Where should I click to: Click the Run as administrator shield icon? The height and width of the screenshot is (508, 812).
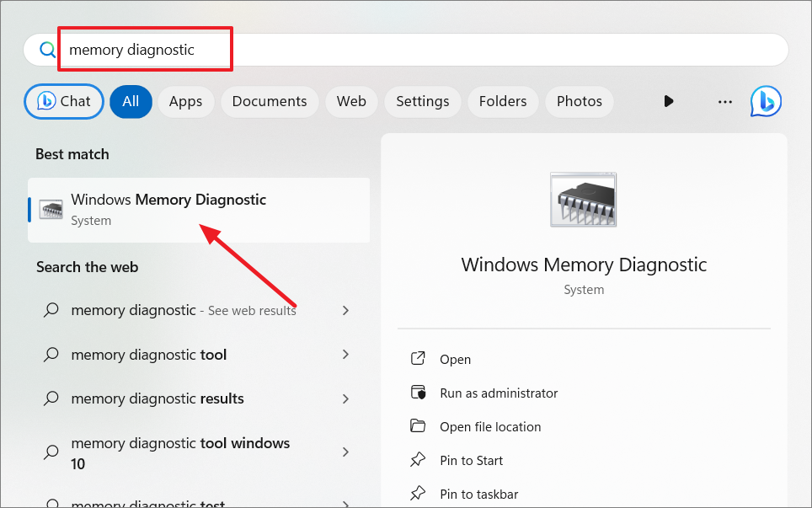[x=418, y=393]
